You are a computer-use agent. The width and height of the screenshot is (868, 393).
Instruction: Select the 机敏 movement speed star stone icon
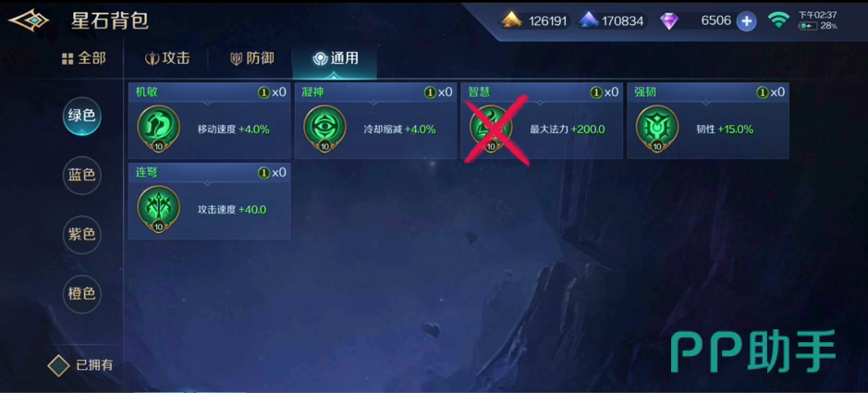(159, 129)
